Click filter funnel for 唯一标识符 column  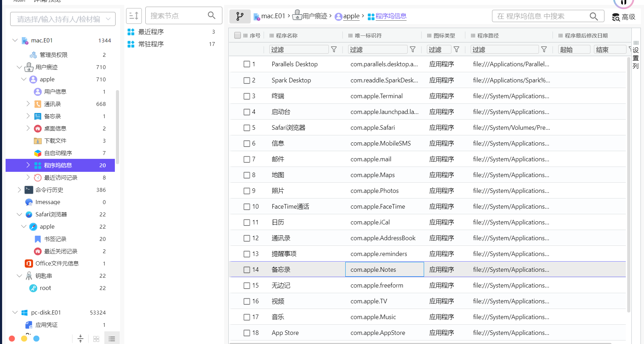pos(413,49)
